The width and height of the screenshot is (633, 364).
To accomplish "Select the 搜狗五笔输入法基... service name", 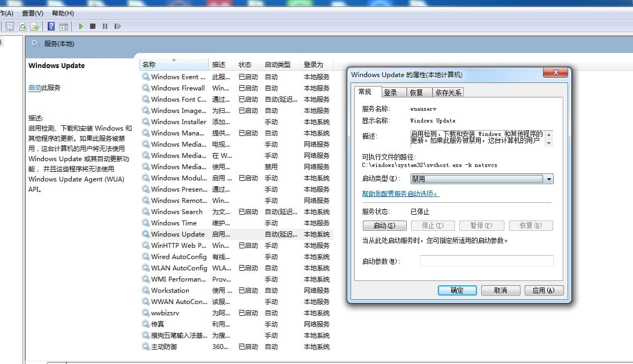I will click(179, 336).
